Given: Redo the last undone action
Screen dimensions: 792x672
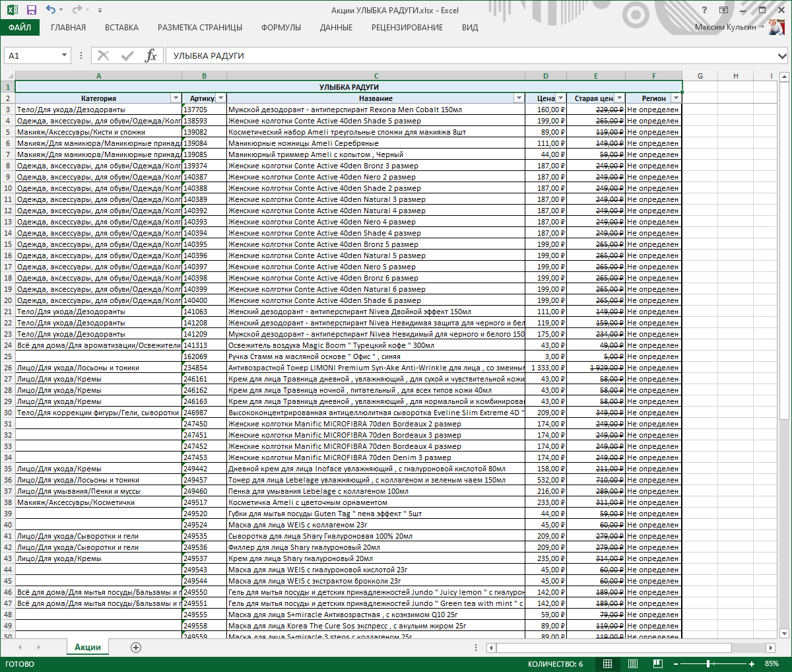Looking at the screenshot, I should click(x=76, y=10).
